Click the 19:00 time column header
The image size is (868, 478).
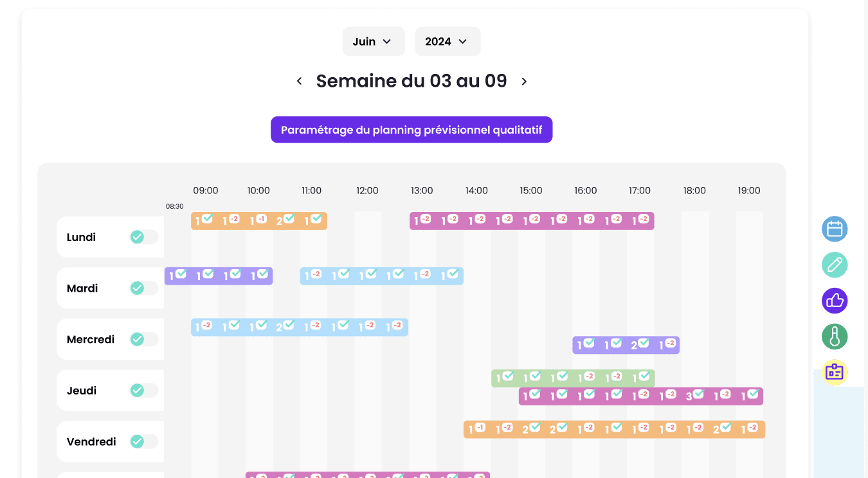pyautogui.click(x=749, y=190)
